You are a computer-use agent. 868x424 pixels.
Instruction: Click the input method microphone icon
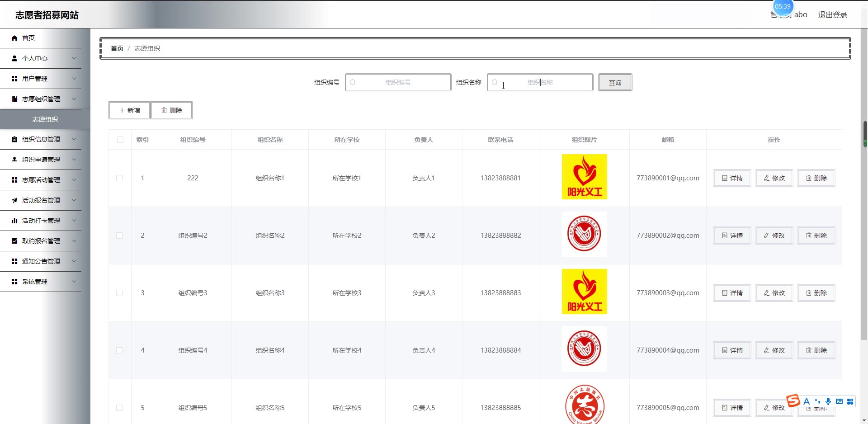(x=828, y=401)
